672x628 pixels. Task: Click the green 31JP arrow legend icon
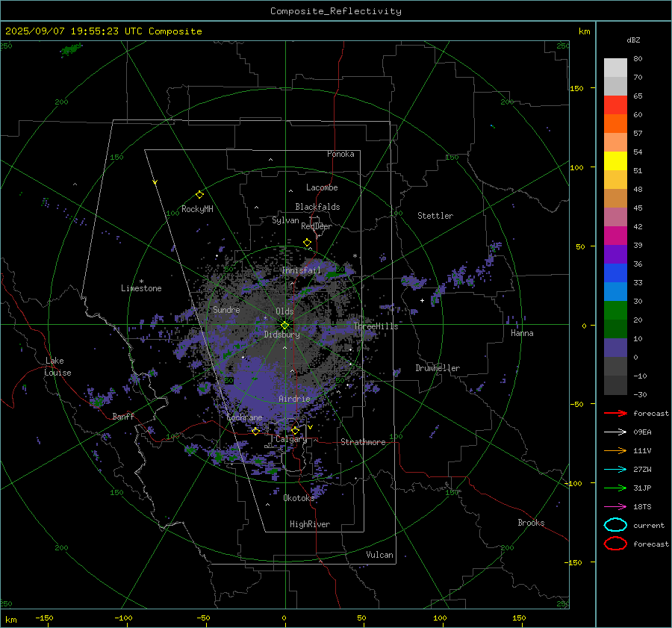tap(615, 488)
